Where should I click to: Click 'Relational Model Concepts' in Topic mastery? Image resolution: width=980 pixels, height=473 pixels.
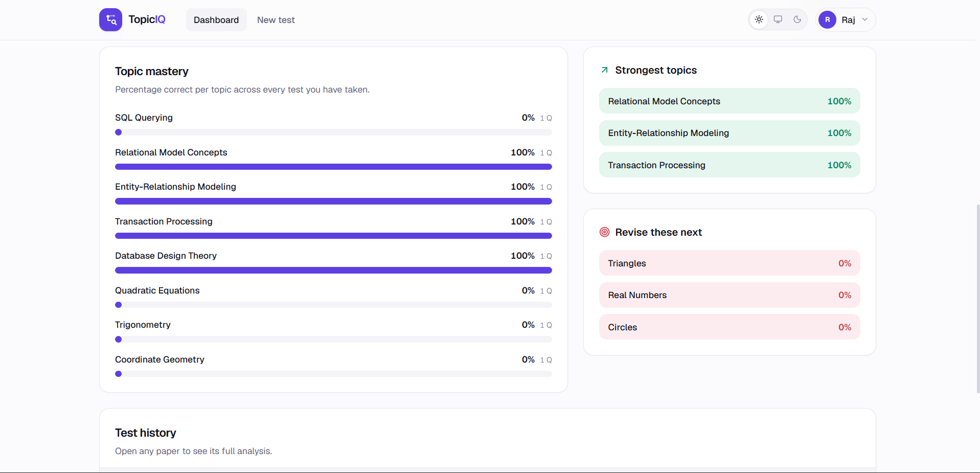click(x=171, y=152)
